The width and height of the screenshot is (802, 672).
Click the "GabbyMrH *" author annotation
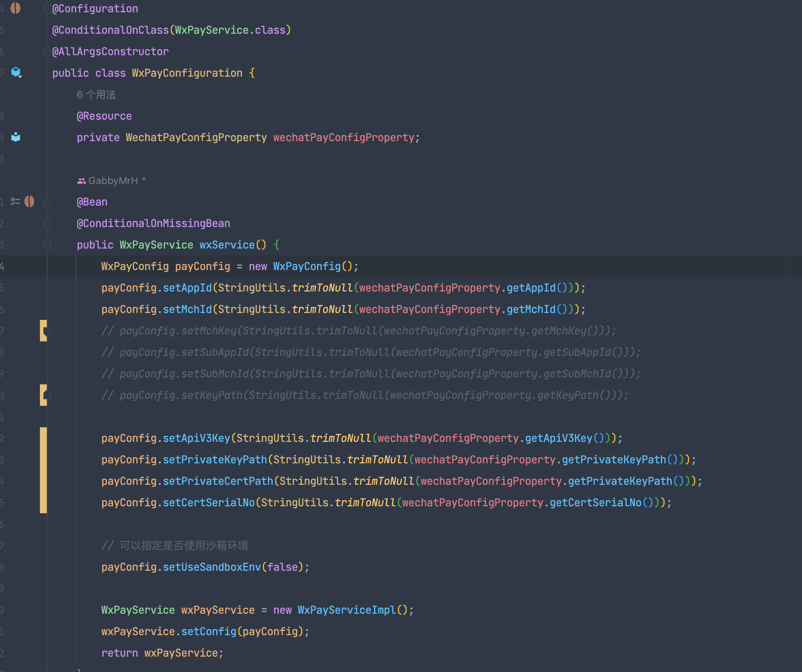pyautogui.click(x=112, y=180)
